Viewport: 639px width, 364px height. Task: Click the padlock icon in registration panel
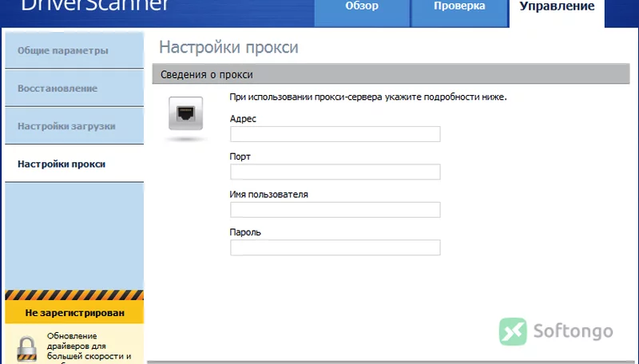point(27,349)
